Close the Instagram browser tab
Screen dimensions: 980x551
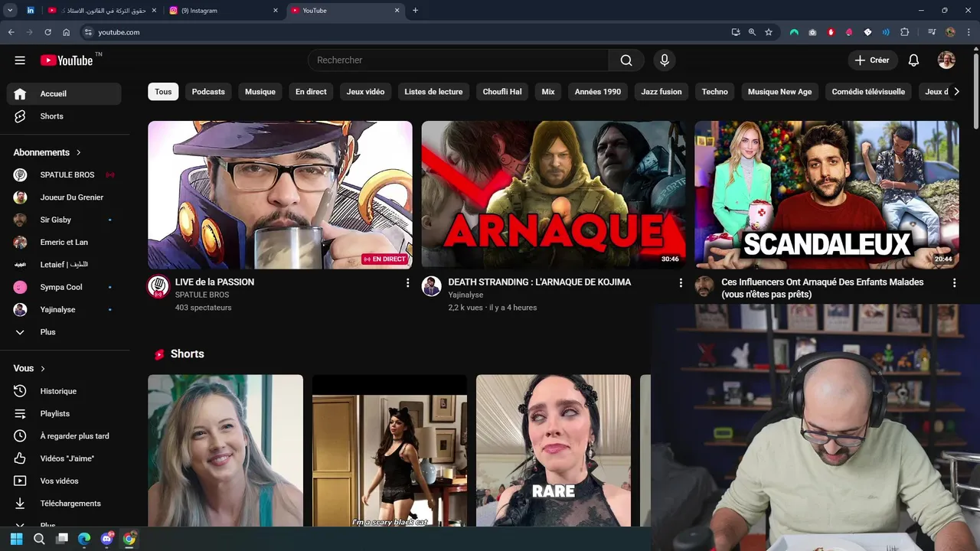coord(276,11)
